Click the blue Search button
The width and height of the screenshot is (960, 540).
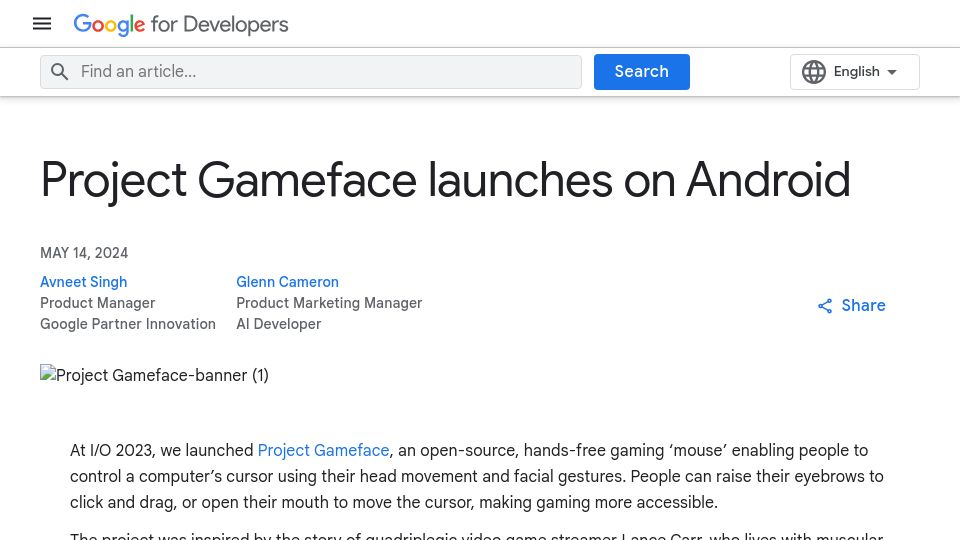click(x=642, y=72)
